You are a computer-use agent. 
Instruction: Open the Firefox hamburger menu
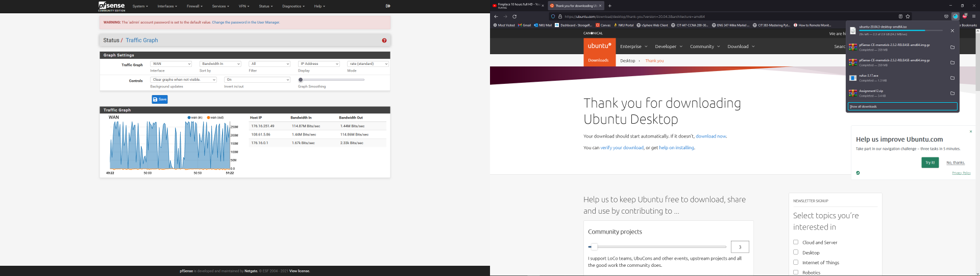[x=974, y=16]
